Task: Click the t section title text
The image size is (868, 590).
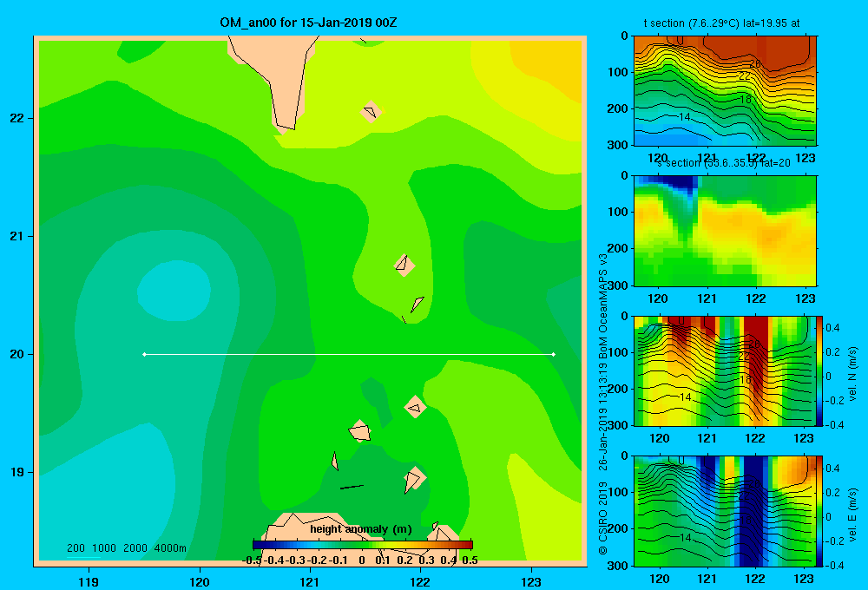Action: [722, 23]
